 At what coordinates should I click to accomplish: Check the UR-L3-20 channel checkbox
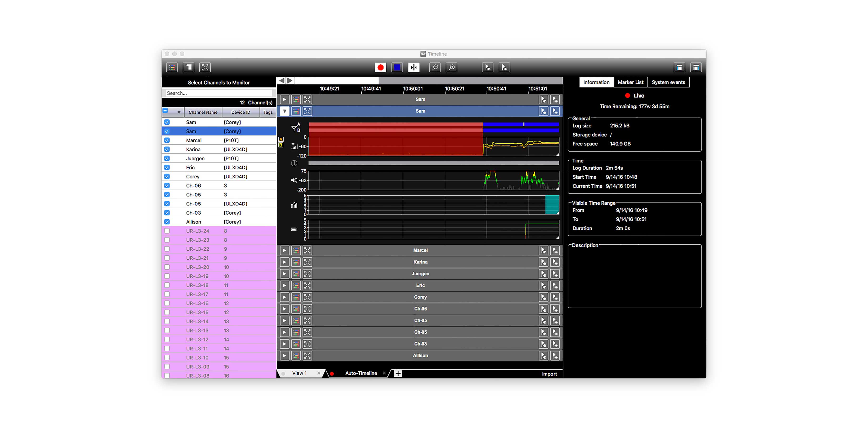167,267
